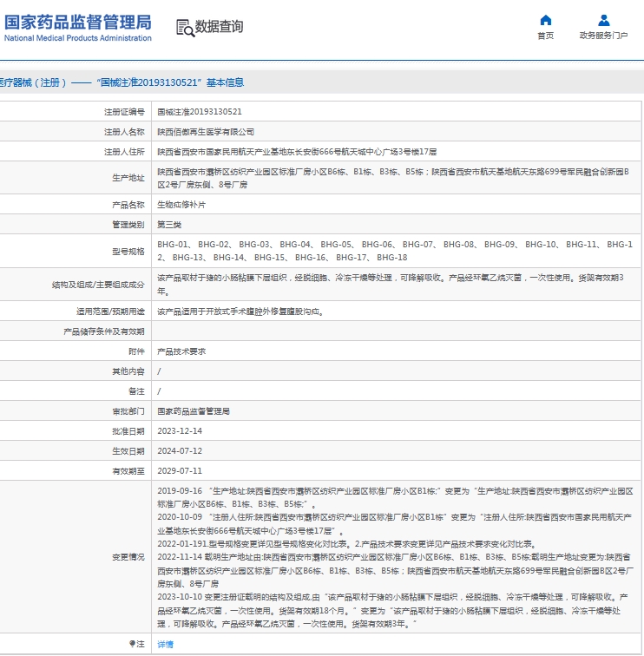This screenshot has height=656, width=644.
Task: Click the 有效期至 label
Action: (128, 471)
